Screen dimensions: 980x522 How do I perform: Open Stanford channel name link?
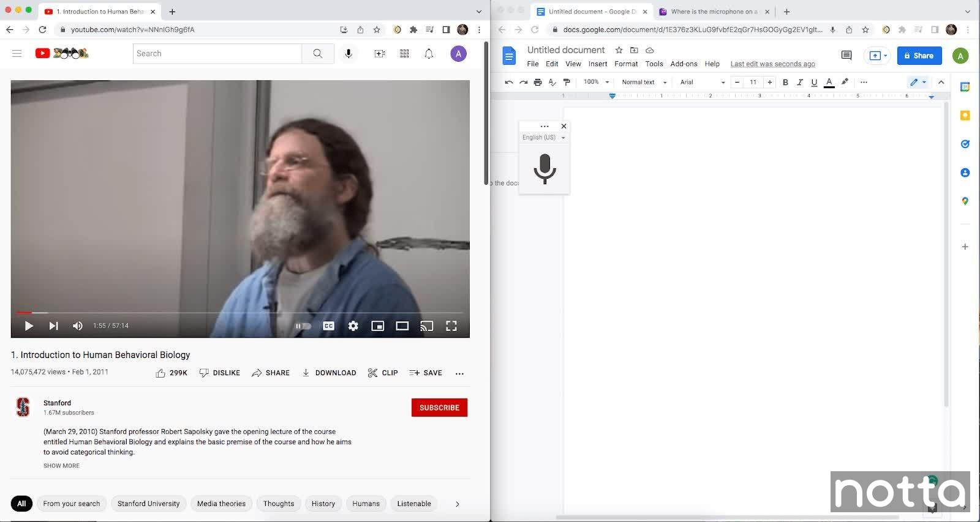(x=57, y=403)
